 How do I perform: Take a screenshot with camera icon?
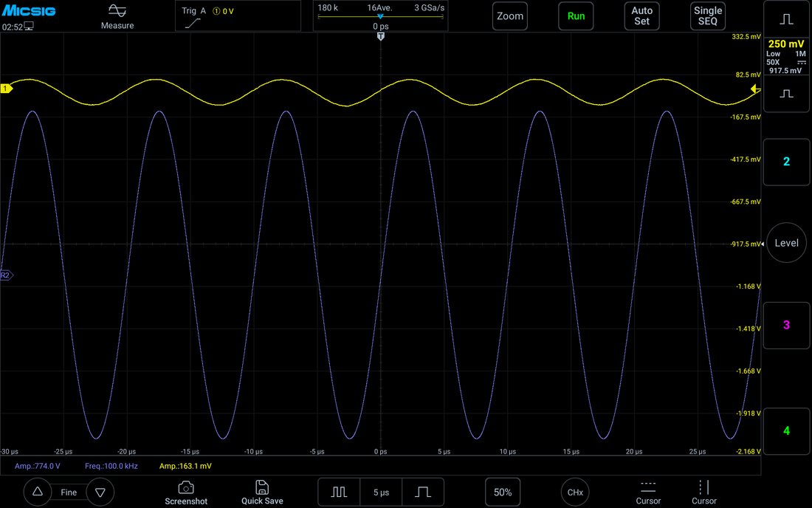point(186,487)
